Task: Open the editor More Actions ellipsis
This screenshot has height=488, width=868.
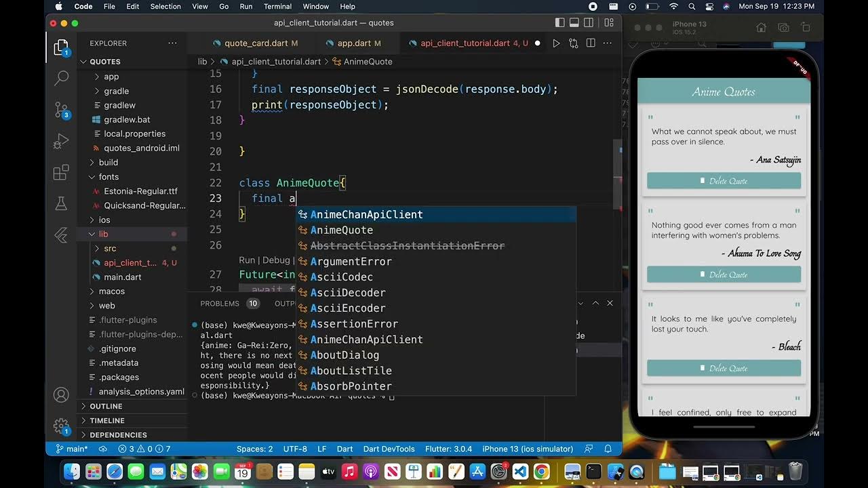Action: click(x=608, y=43)
